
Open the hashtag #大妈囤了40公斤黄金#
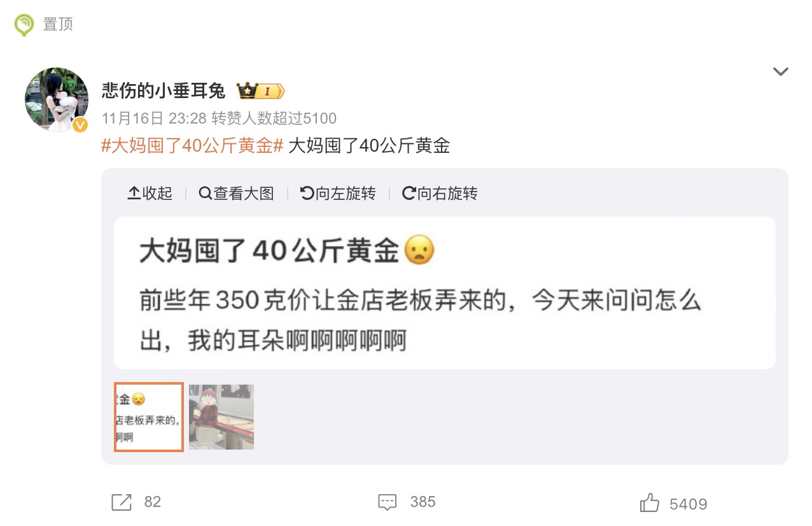[x=192, y=146]
